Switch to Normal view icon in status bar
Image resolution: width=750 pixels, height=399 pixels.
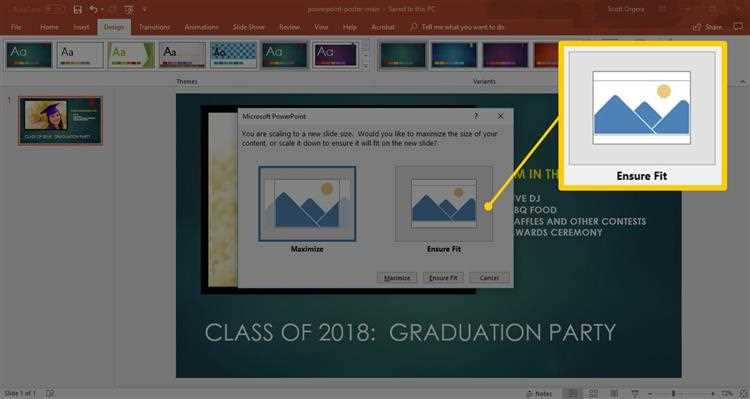pos(573,394)
